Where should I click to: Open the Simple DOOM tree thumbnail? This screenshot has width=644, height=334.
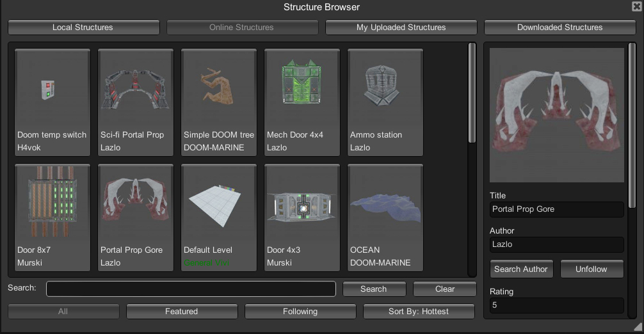click(x=219, y=102)
